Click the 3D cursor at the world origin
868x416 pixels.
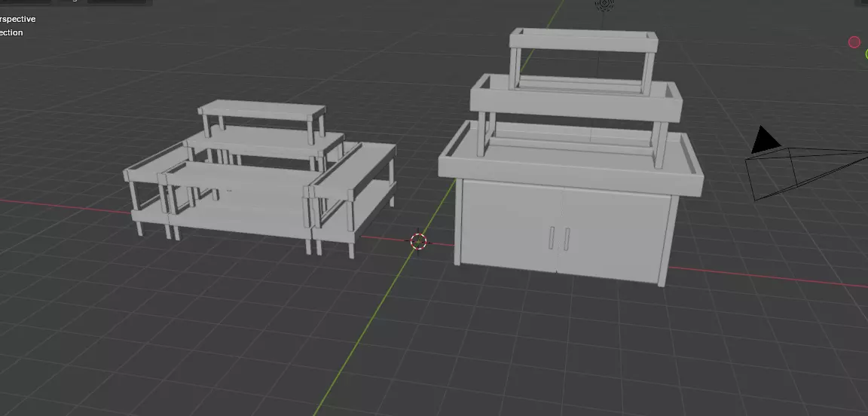click(418, 241)
